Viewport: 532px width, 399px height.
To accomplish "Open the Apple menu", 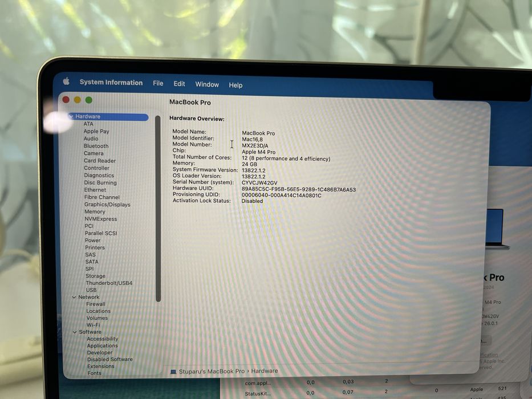I will coord(66,81).
